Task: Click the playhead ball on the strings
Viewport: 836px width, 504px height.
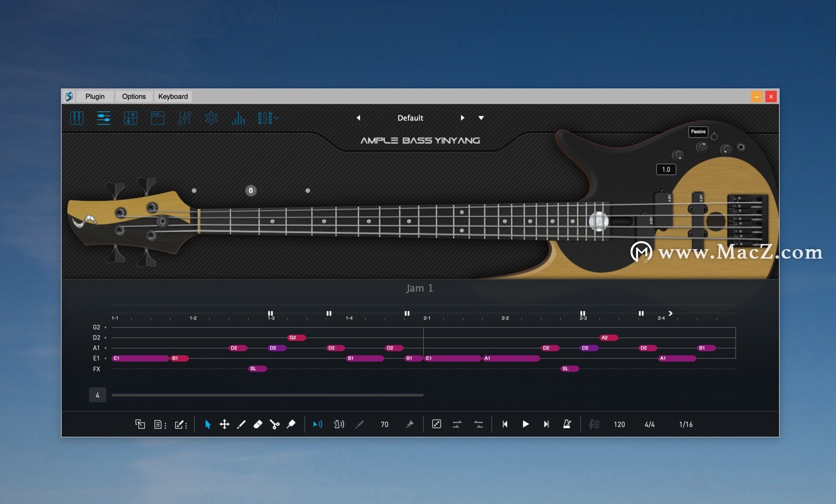Action: [598, 221]
